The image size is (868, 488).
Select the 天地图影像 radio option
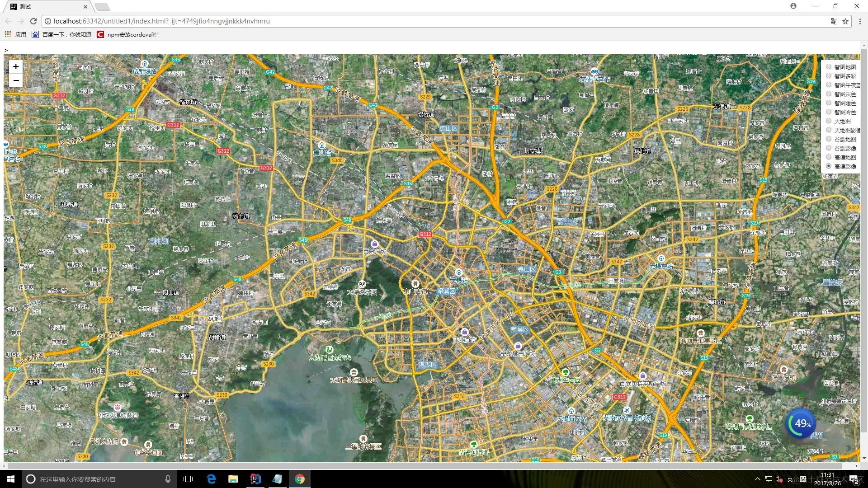tap(829, 130)
